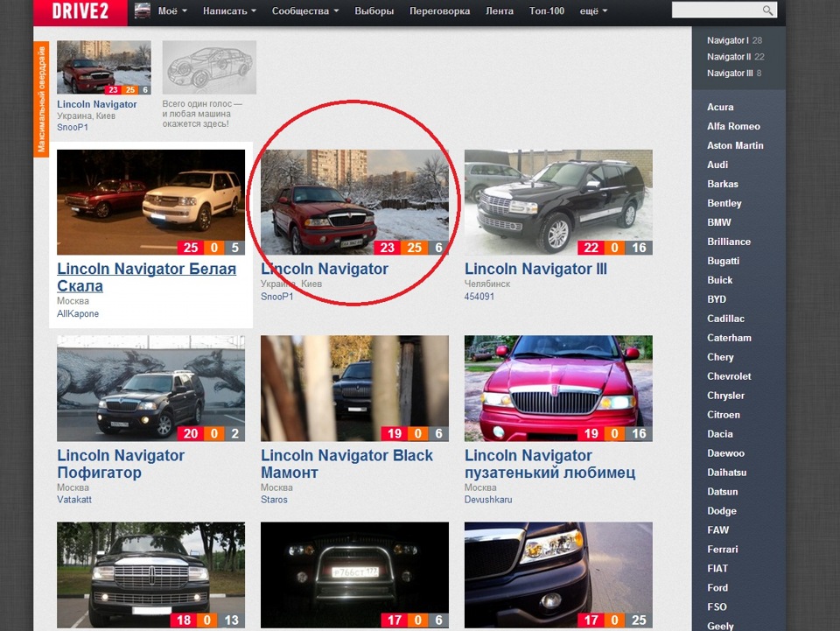Focus the search input field
The width and height of the screenshot is (840, 631).
[x=717, y=11]
